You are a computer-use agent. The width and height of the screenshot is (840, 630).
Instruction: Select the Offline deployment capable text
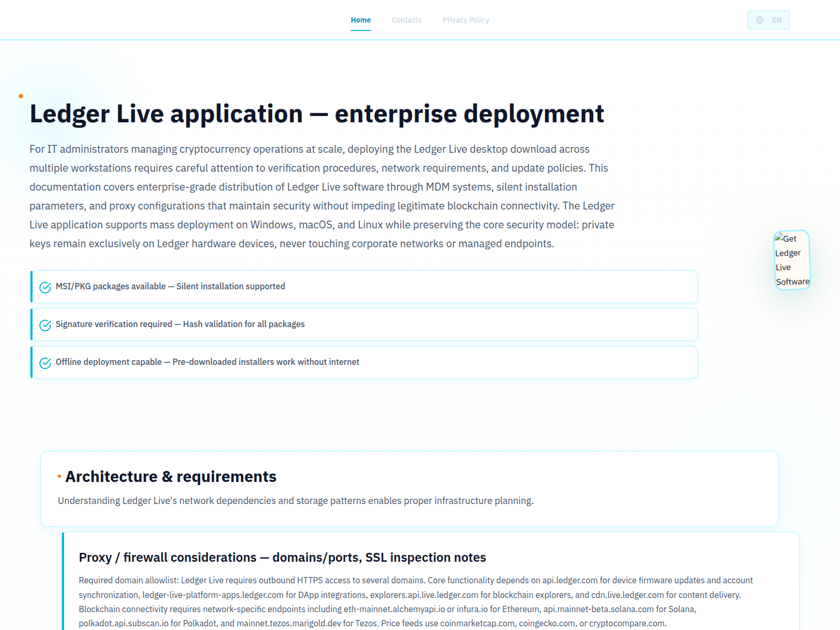tap(207, 362)
